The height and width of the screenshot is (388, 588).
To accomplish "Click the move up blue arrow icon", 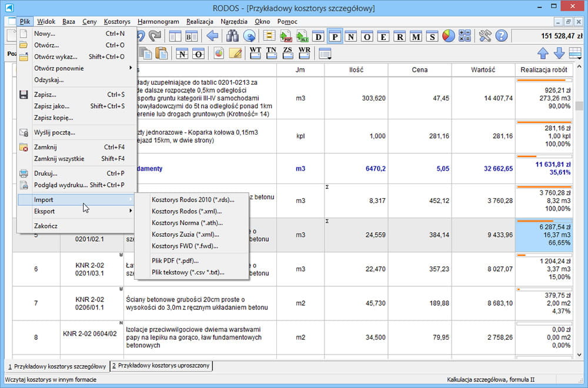I will [543, 53].
